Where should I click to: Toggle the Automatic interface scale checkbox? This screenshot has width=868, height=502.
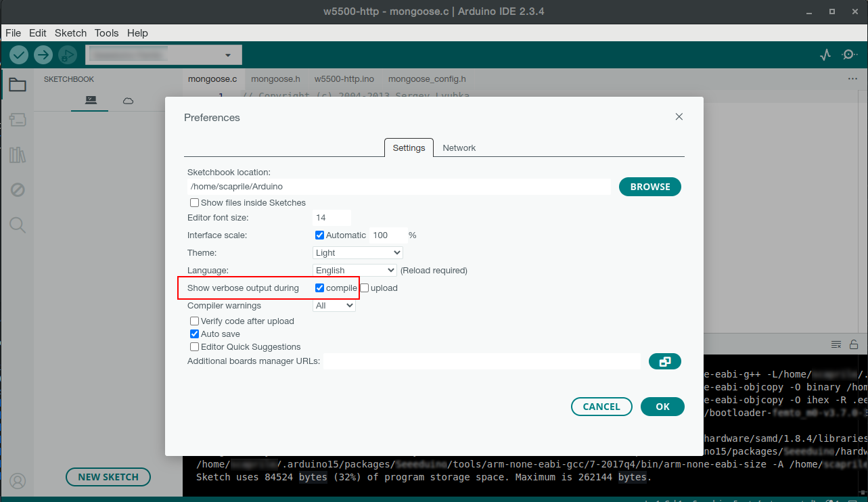point(320,235)
